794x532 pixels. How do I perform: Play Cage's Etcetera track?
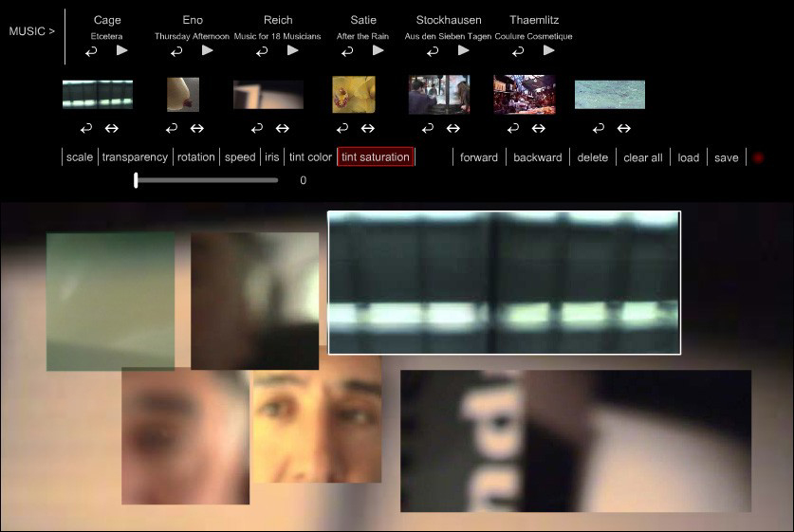122,50
